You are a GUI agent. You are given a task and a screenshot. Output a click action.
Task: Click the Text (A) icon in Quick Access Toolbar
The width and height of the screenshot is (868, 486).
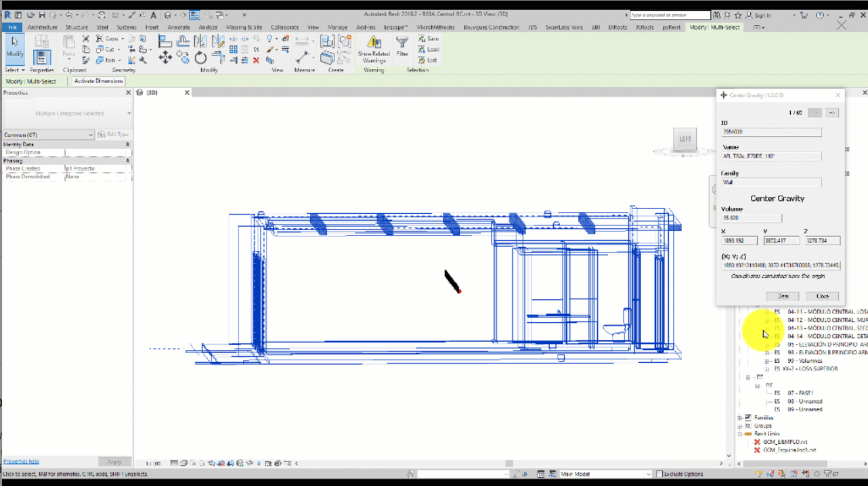(x=154, y=15)
